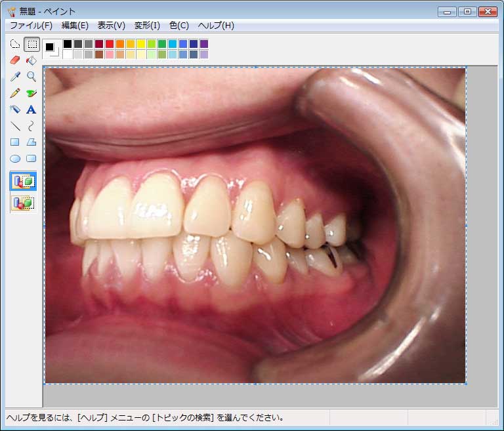Select the Eraser tool
504x431 pixels.
[15, 60]
